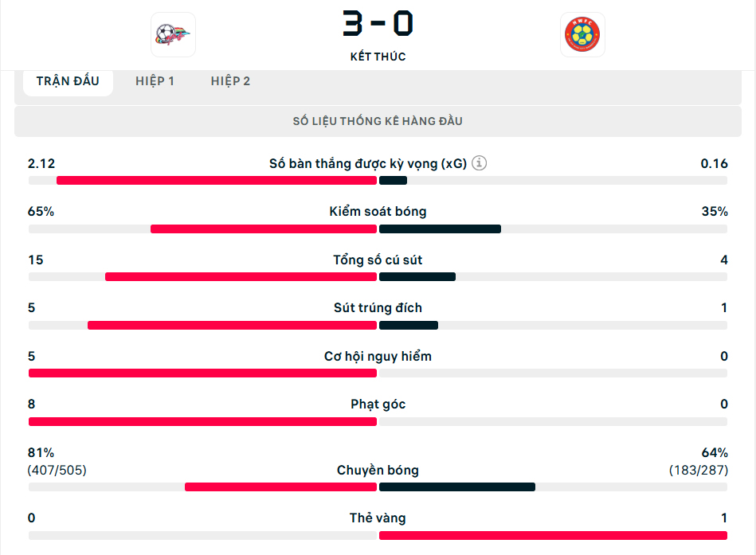Screen dimensions: 756x555
Task: Open the Hiệp 2 tab
Action: [x=230, y=81]
